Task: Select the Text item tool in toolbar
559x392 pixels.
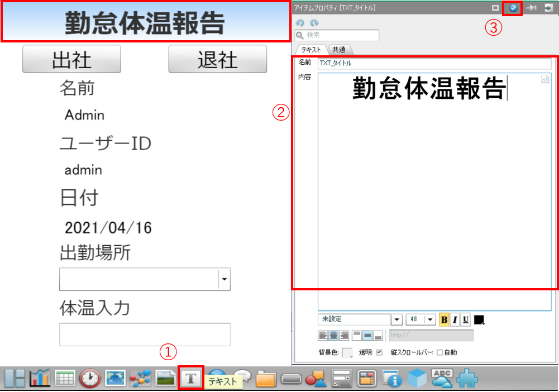Action: tap(191, 378)
